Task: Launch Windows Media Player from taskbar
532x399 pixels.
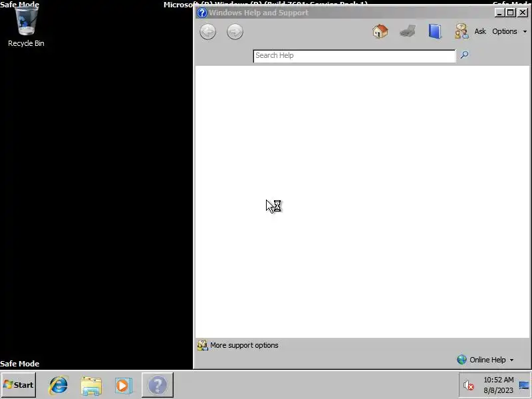Action: coord(123,386)
